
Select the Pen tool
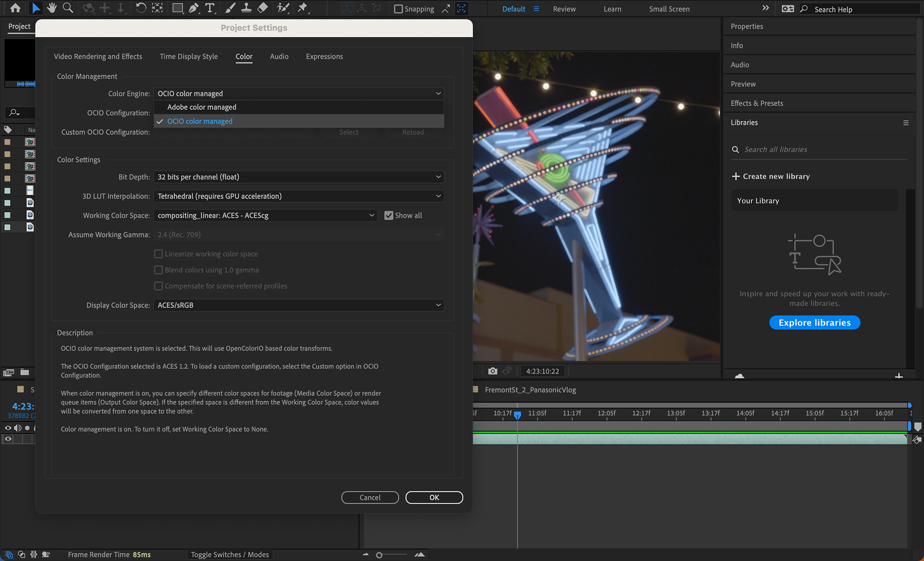194,8
